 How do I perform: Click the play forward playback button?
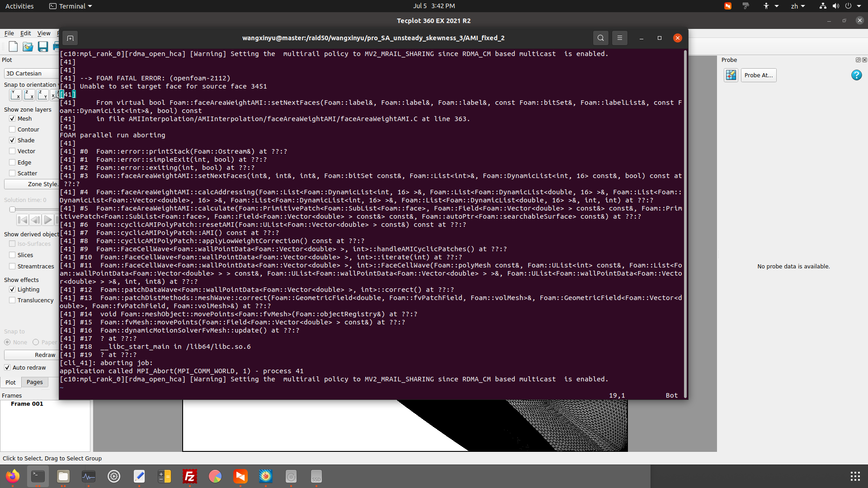[x=47, y=220]
